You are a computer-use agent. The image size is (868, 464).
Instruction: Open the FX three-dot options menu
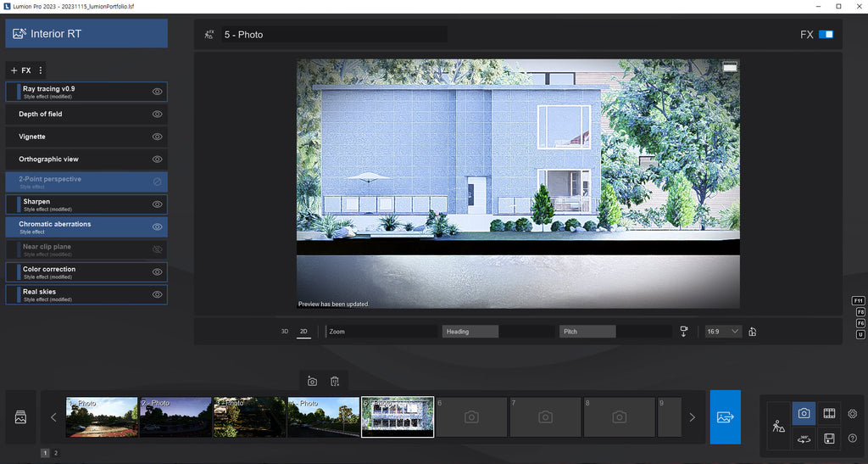click(41, 70)
